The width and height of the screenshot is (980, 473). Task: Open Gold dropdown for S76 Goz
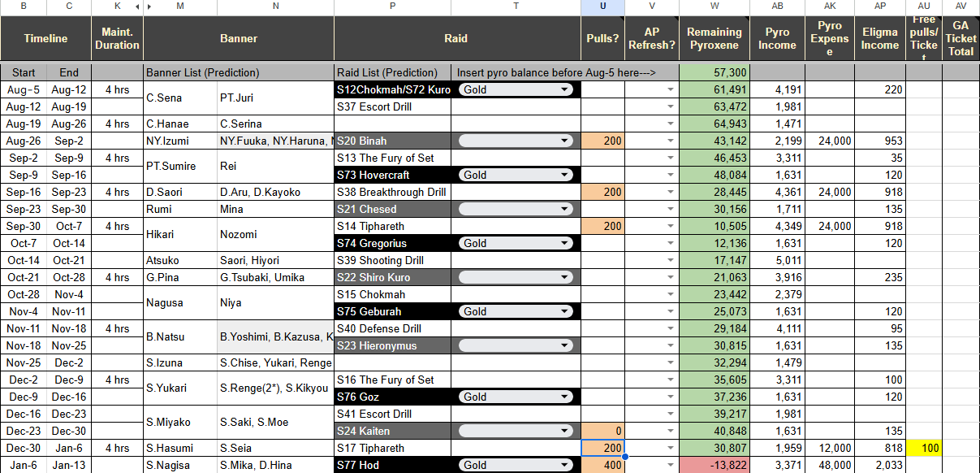(x=516, y=397)
